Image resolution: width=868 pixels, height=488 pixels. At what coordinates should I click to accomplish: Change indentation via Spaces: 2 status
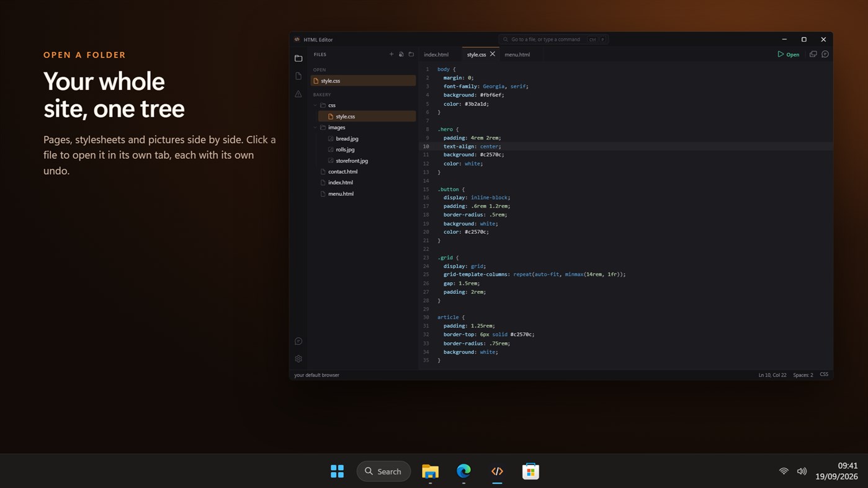pos(803,375)
